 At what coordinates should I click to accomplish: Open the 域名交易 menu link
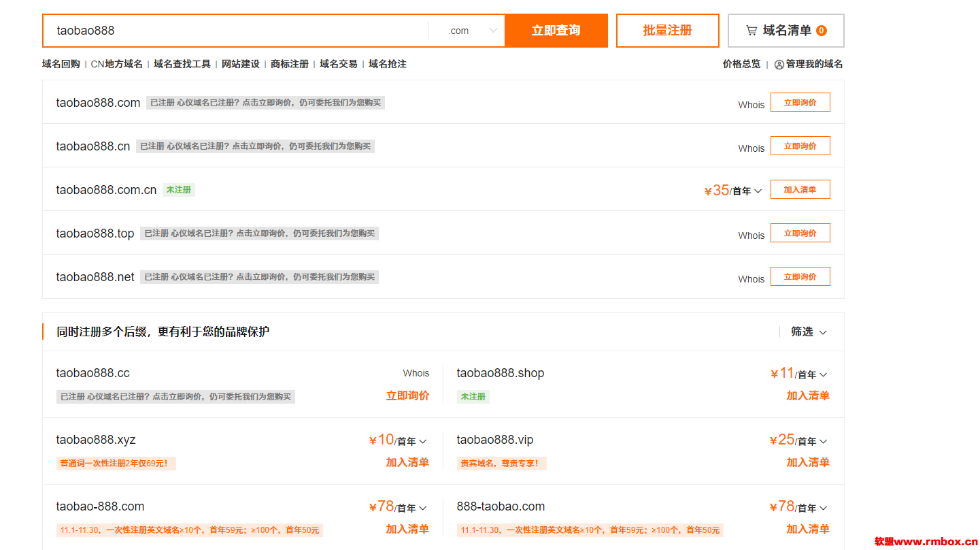point(339,64)
